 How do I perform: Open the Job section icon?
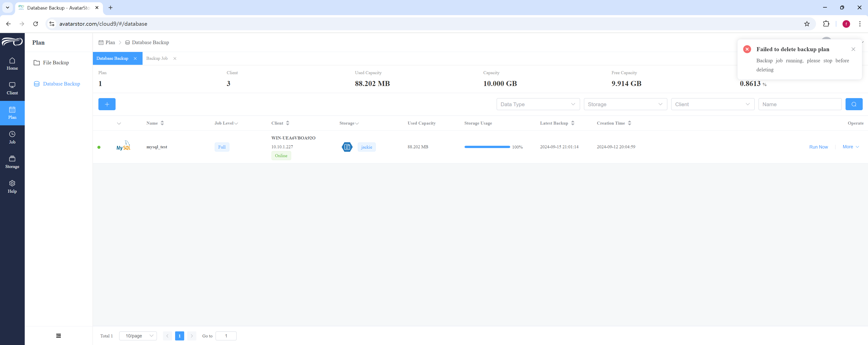pyautogui.click(x=12, y=134)
